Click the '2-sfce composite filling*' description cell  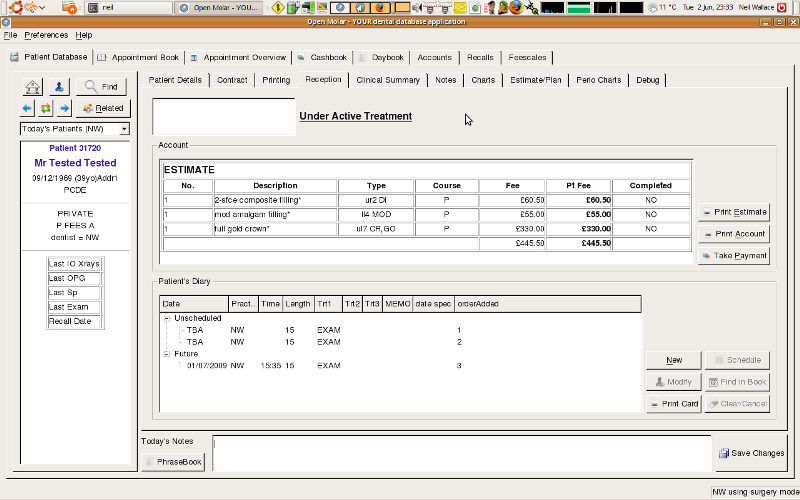tap(276, 200)
